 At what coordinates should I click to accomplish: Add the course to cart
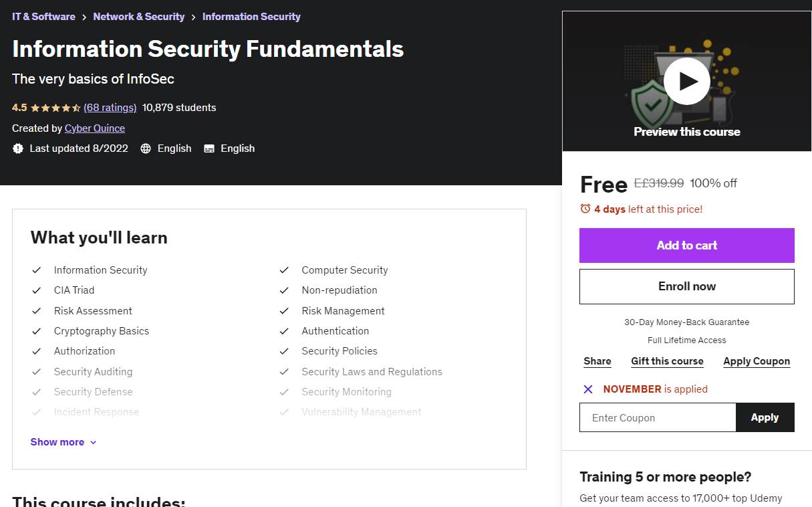coord(686,245)
